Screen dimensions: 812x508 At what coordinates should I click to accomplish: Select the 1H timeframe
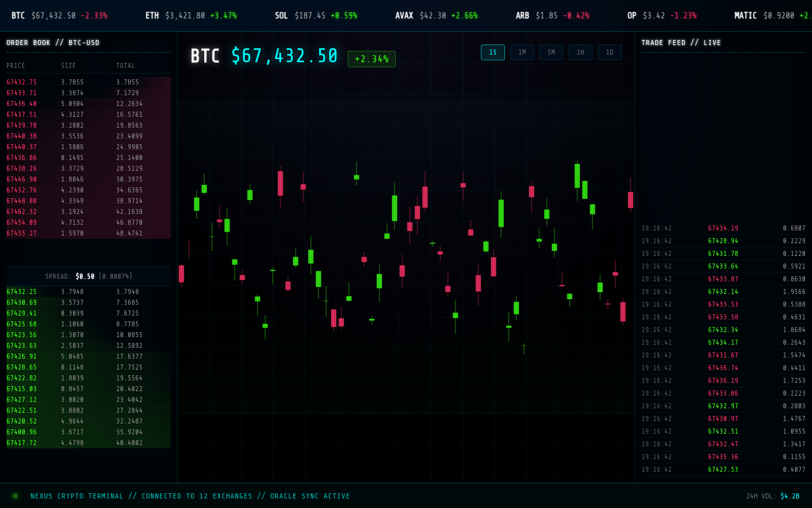coord(580,52)
